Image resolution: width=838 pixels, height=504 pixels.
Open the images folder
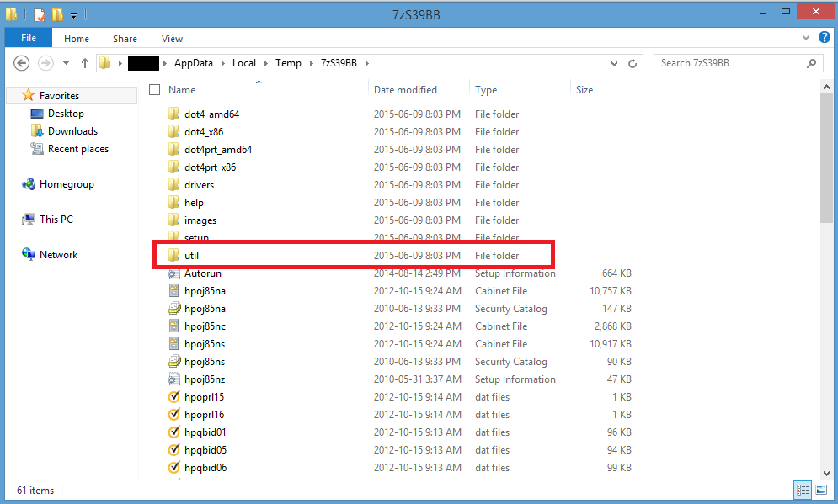click(x=195, y=220)
